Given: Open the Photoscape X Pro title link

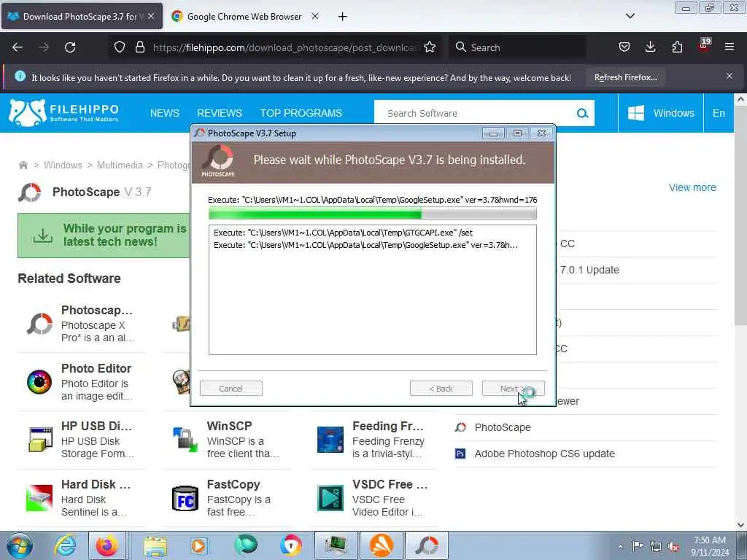Looking at the screenshot, I should point(97,310).
